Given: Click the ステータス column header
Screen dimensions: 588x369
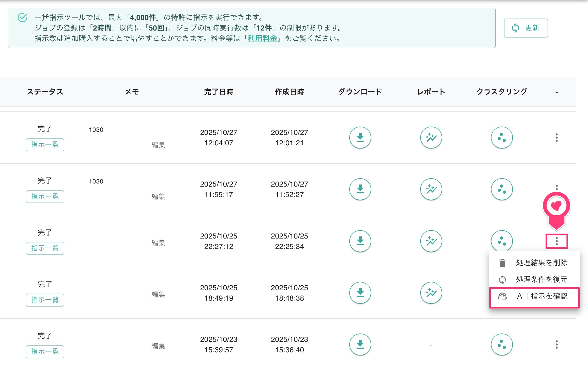Looking at the screenshot, I should 45,92.
